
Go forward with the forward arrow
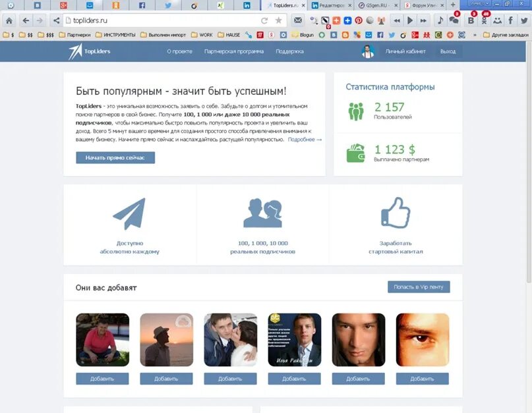pyautogui.click(x=40, y=20)
